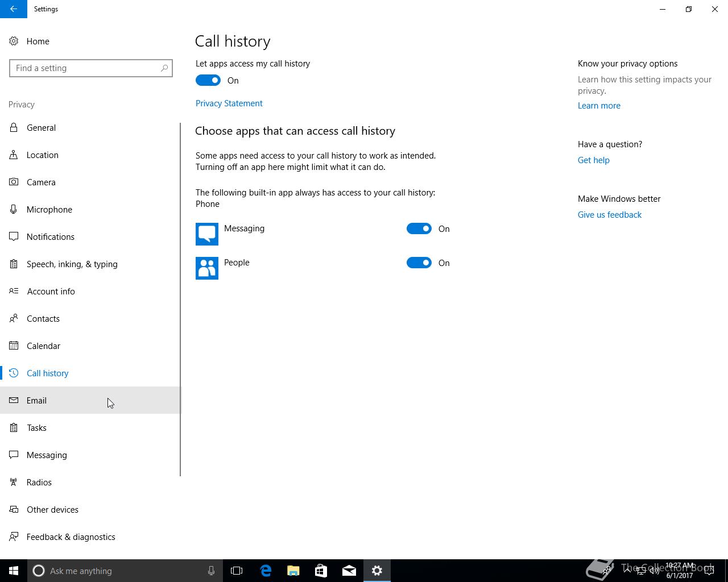Image resolution: width=728 pixels, height=582 pixels.
Task: Open the Action Center notifications icon
Action: tap(709, 571)
